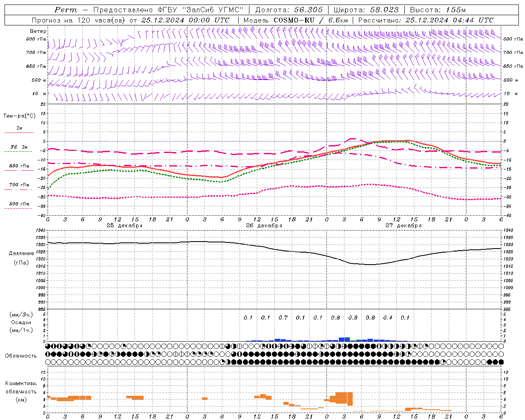The width and height of the screenshot is (525, 420).
Task: Click the '850 гПа' temperature legend entry
Action: click(19, 166)
